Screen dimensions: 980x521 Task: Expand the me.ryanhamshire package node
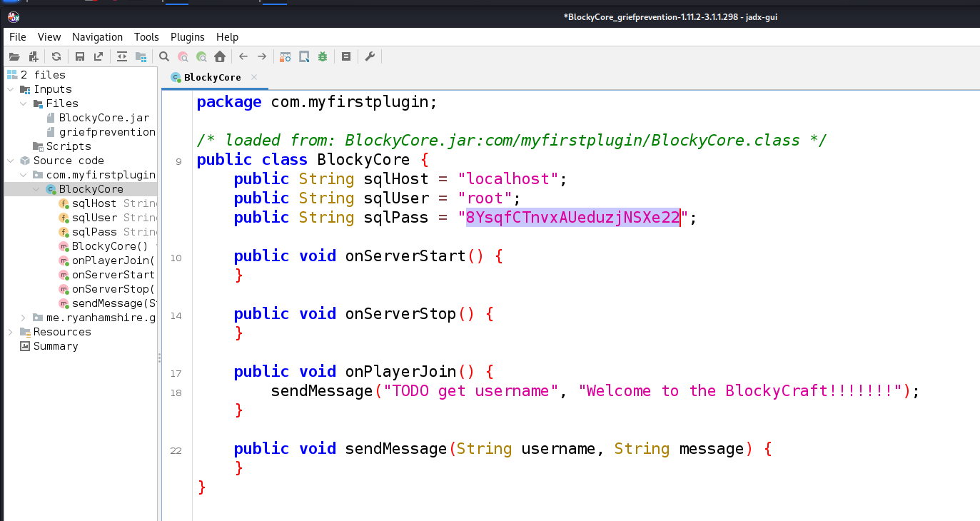click(x=24, y=318)
